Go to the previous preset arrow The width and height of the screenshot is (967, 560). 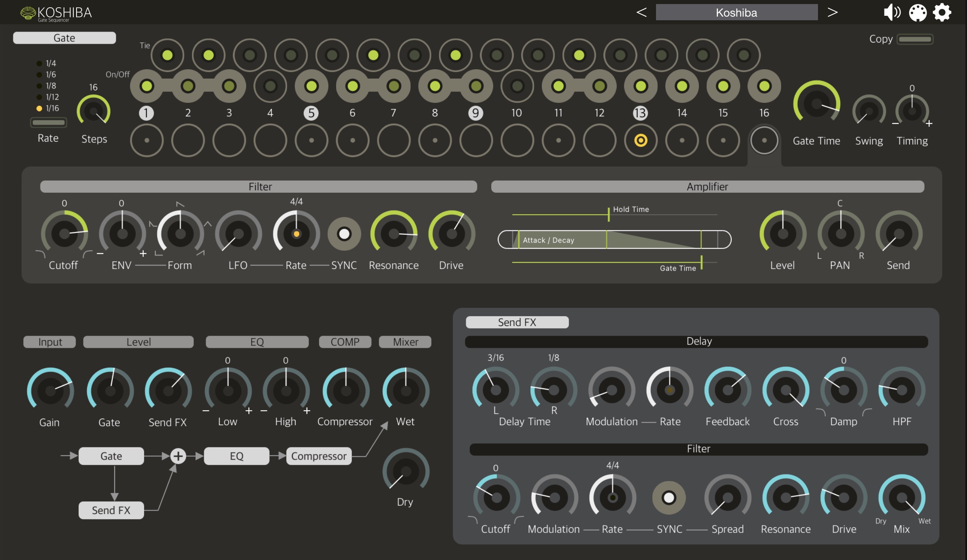point(641,13)
